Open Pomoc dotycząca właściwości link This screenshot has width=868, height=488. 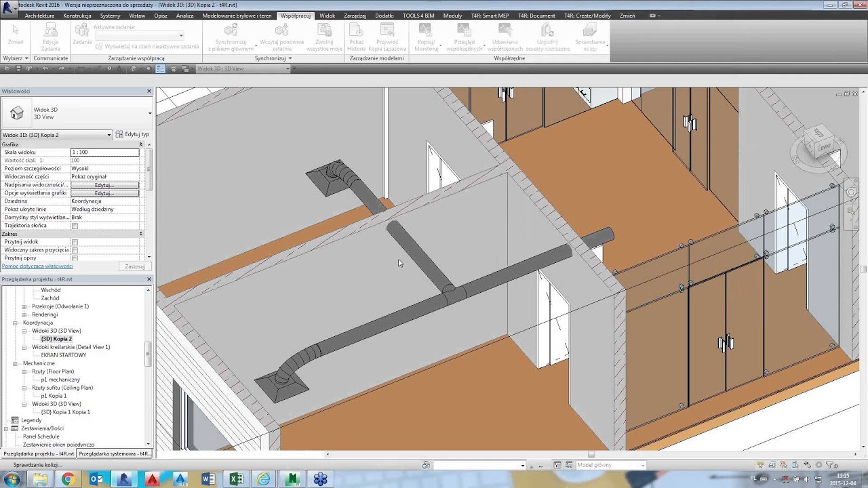coord(37,266)
